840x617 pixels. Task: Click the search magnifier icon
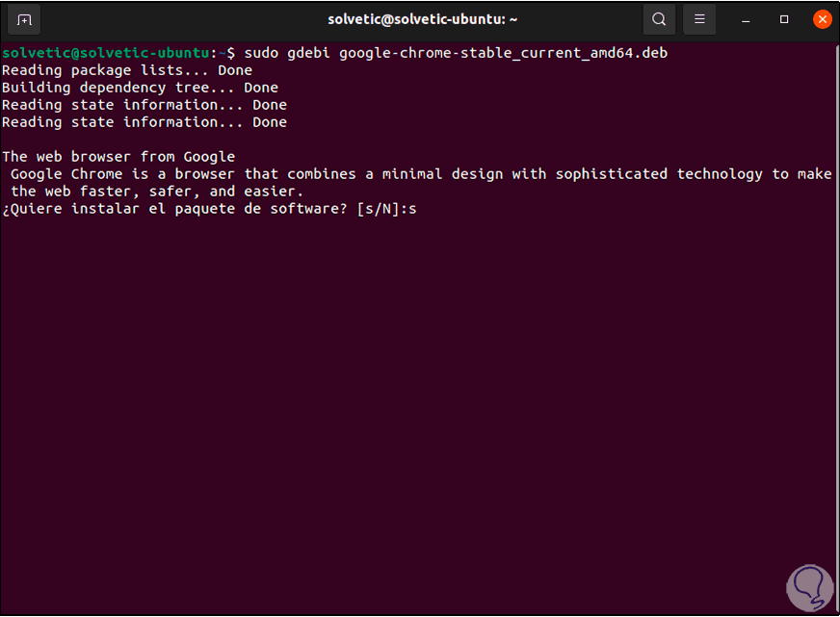pyautogui.click(x=659, y=19)
